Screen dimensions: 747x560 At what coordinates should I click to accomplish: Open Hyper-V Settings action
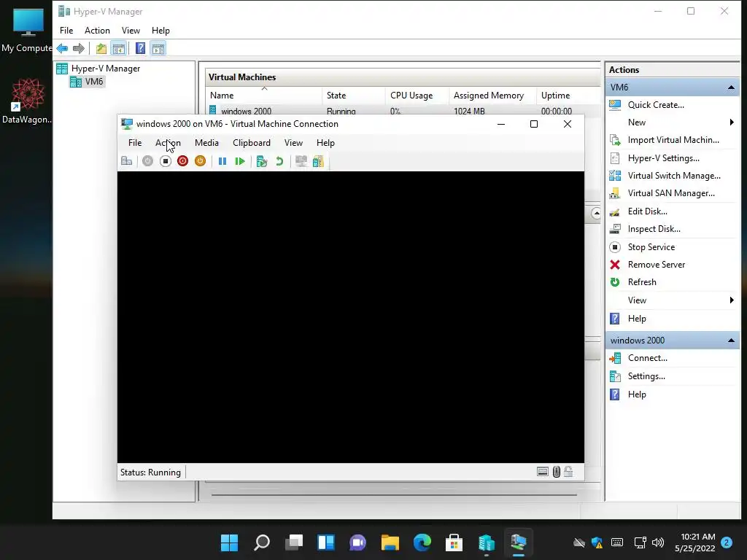(663, 158)
